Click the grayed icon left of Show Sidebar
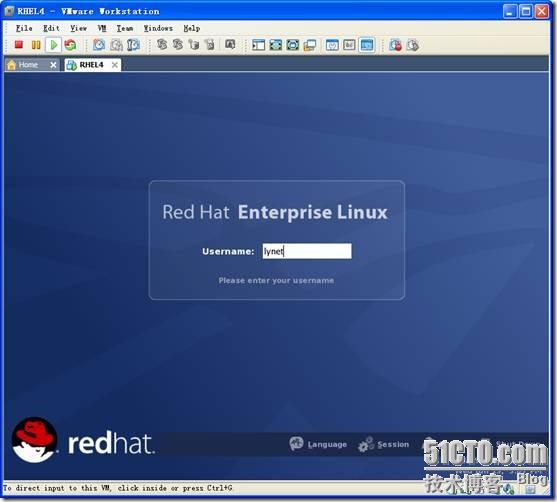The width and height of the screenshot is (557, 502). 230,44
